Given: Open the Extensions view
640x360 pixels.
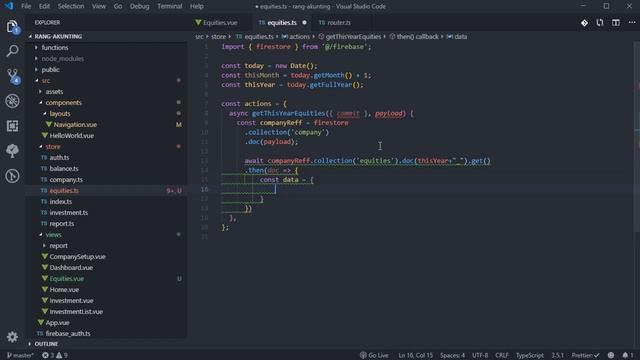Looking at the screenshot, I should [12, 126].
